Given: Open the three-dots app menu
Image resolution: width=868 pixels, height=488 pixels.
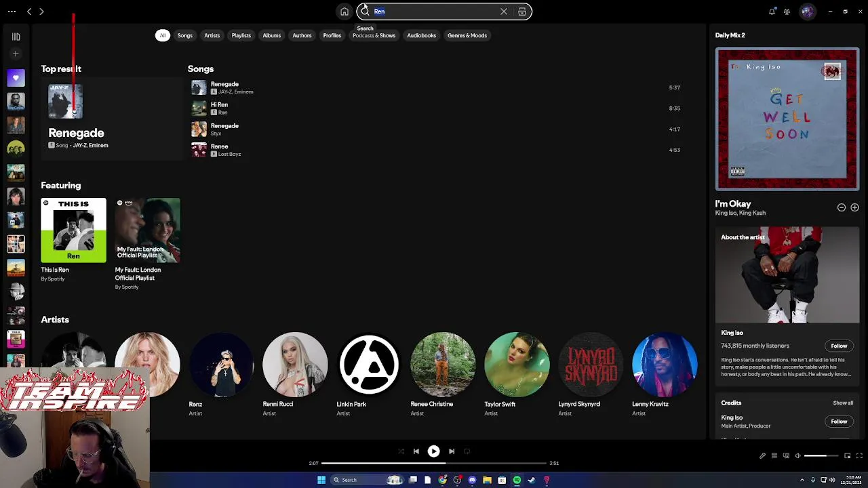Looking at the screenshot, I should click(x=12, y=12).
